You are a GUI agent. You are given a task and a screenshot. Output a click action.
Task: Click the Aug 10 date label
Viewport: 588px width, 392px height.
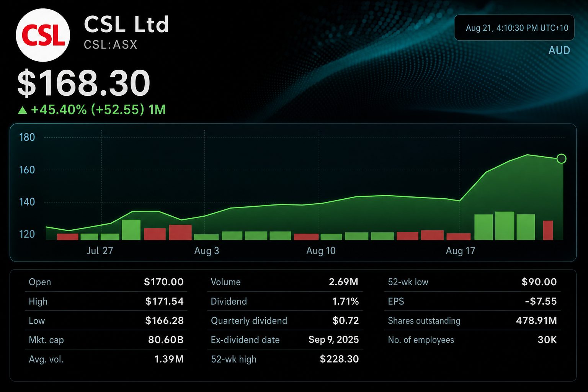(x=321, y=251)
